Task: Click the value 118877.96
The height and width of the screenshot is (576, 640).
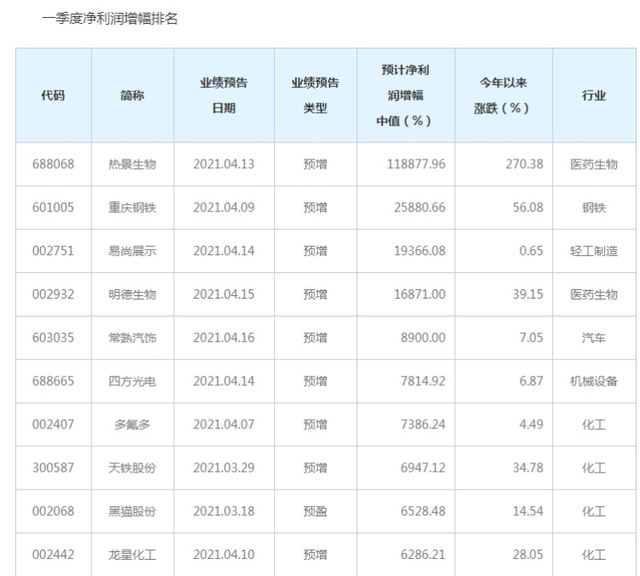Action: 416,164
